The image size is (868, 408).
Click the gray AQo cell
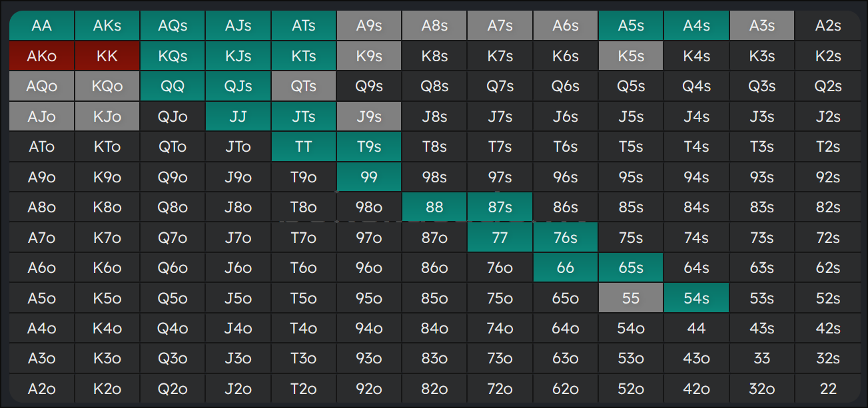tap(42, 87)
